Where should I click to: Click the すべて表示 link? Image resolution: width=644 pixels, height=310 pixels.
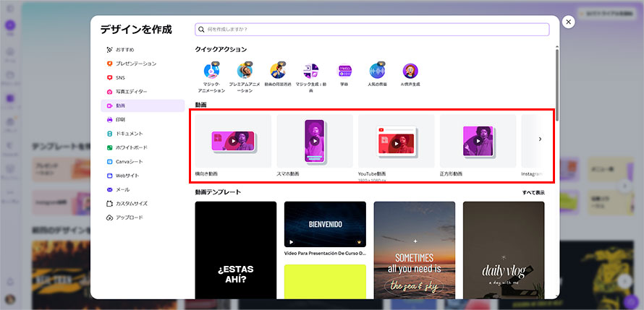pyautogui.click(x=533, y=192)
